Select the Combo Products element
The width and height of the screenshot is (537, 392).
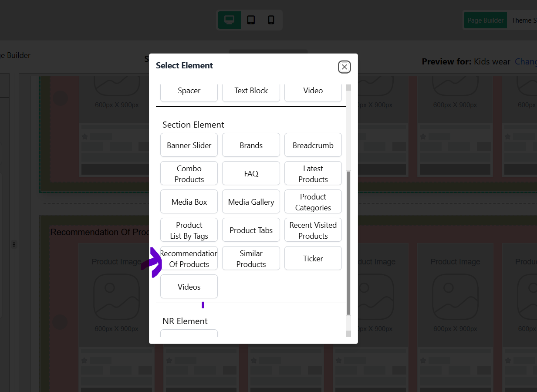pos(189,173)
